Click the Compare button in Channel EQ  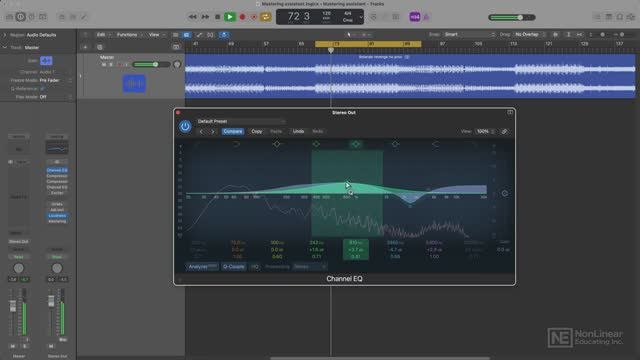[233, 131]
